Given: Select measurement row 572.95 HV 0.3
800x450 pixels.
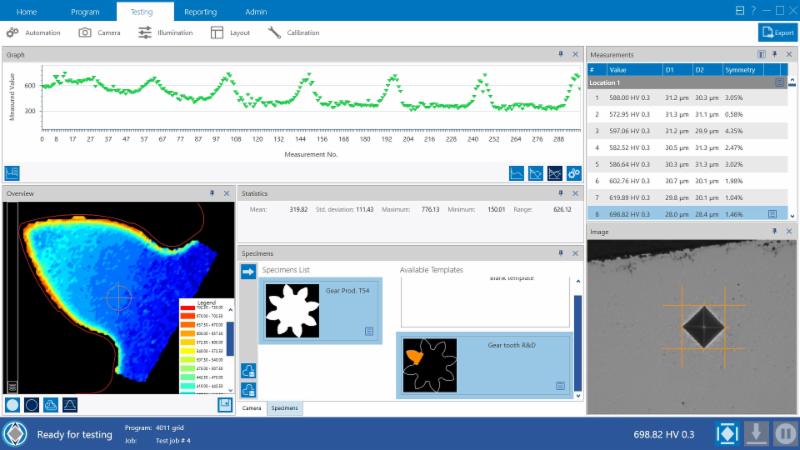Looking at the screenshot, I should (x=687, y=114).
